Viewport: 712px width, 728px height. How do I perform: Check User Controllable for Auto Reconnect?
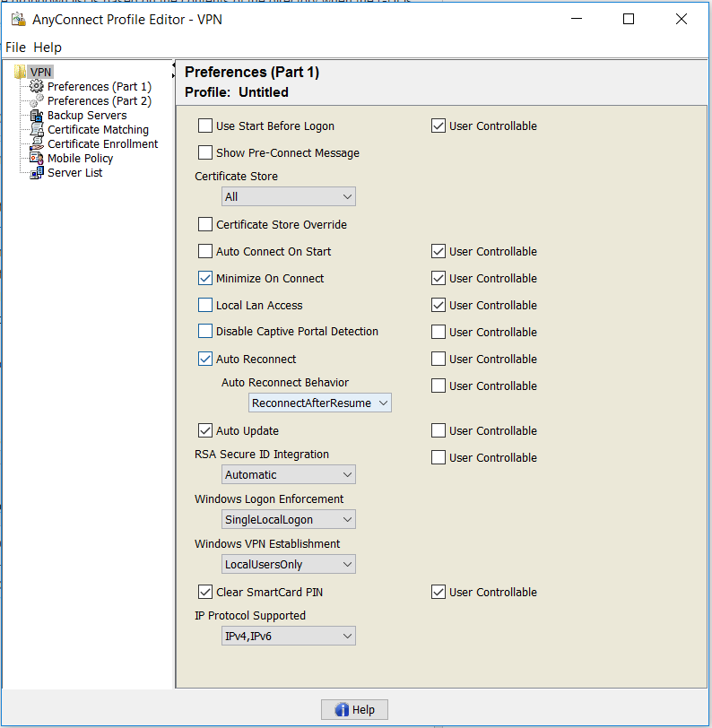438,359
